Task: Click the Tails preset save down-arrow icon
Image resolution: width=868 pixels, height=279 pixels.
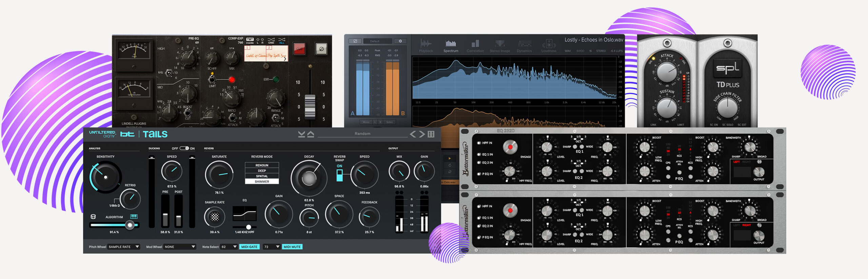Action: coord(301,134)
